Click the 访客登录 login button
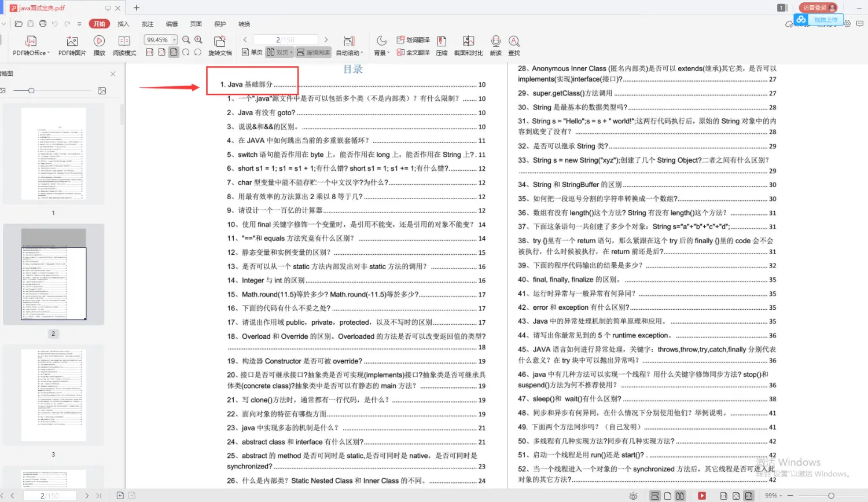 coord(818,7)
